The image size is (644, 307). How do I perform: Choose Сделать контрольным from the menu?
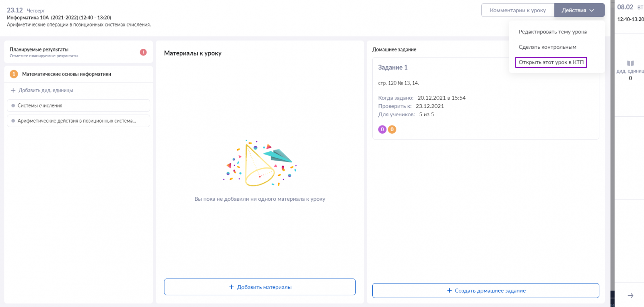click(x=547, y=47)
